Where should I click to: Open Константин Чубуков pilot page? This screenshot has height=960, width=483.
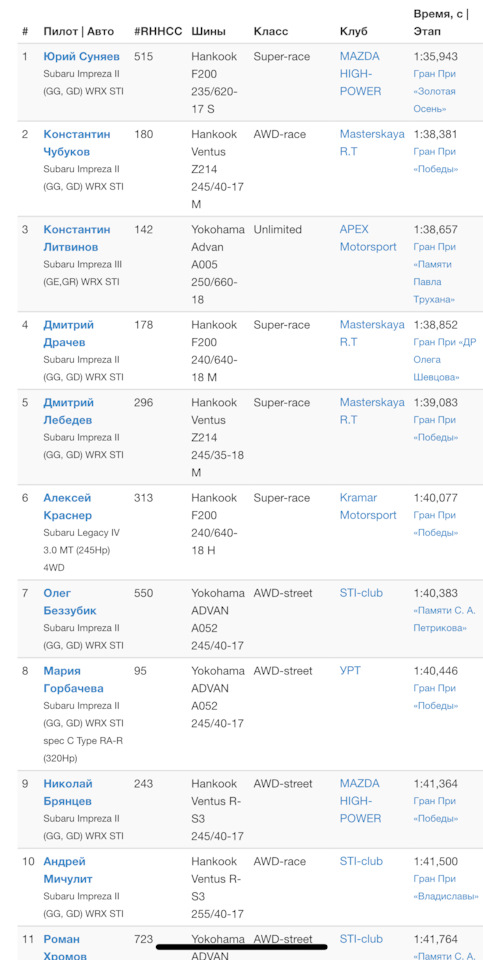click(77, 143)
